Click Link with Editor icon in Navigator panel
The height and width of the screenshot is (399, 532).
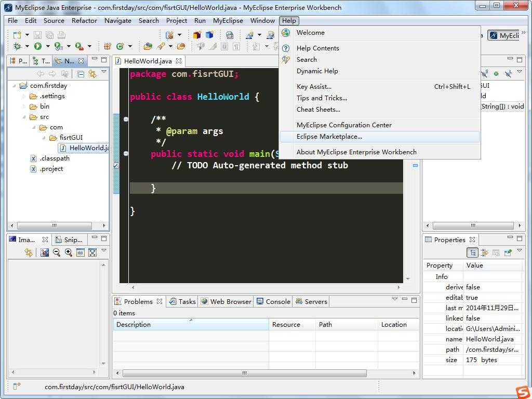point(92,74)
